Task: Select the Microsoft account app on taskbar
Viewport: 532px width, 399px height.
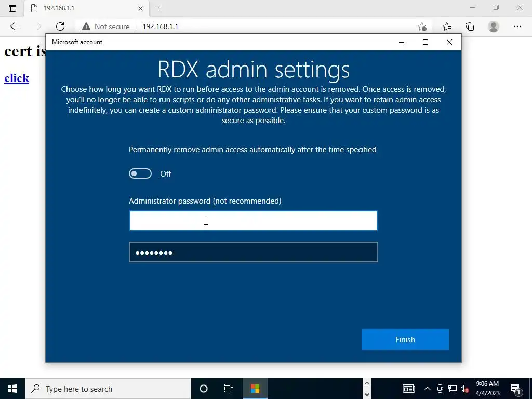Action: (x=255, y=389)
